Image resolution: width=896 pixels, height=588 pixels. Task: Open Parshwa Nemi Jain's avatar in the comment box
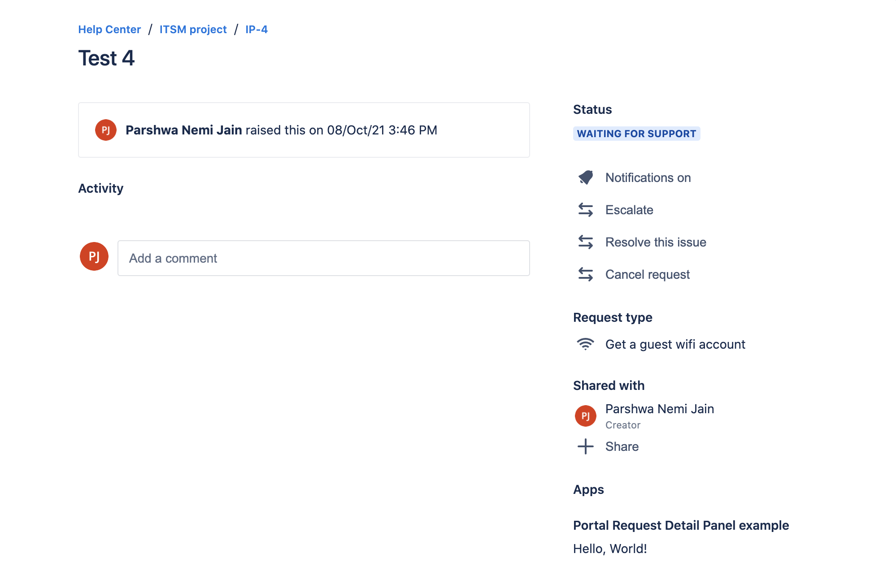click(94, 256)
